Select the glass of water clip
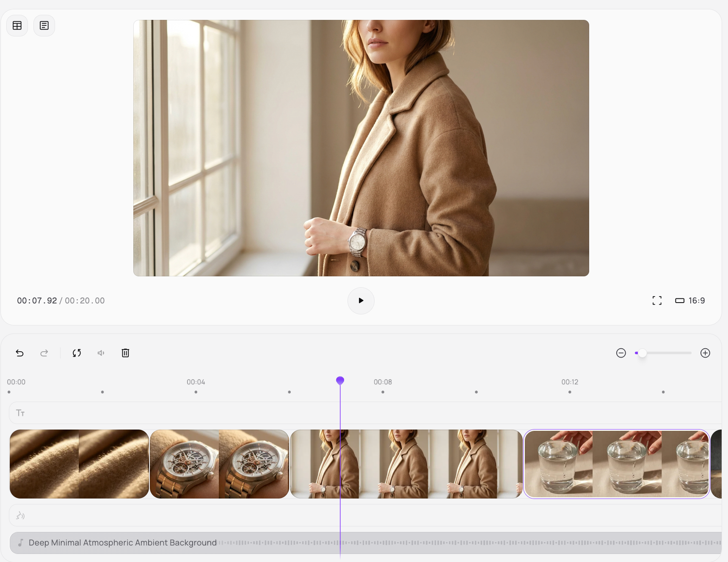728x562 pixels. pos(616,464)
